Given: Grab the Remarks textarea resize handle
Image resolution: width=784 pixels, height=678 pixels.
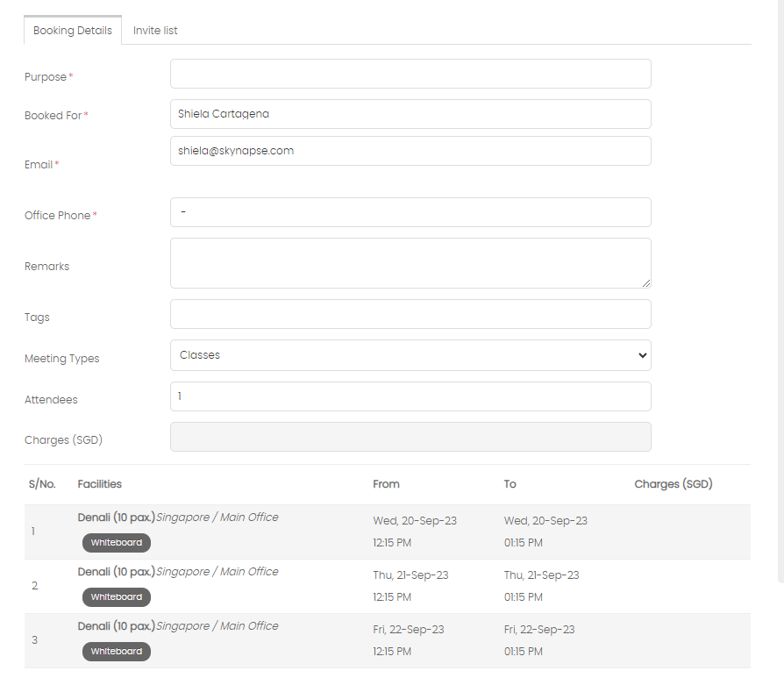Looking at the screenshot, I should pyautogui.click(x=646, y=283).
